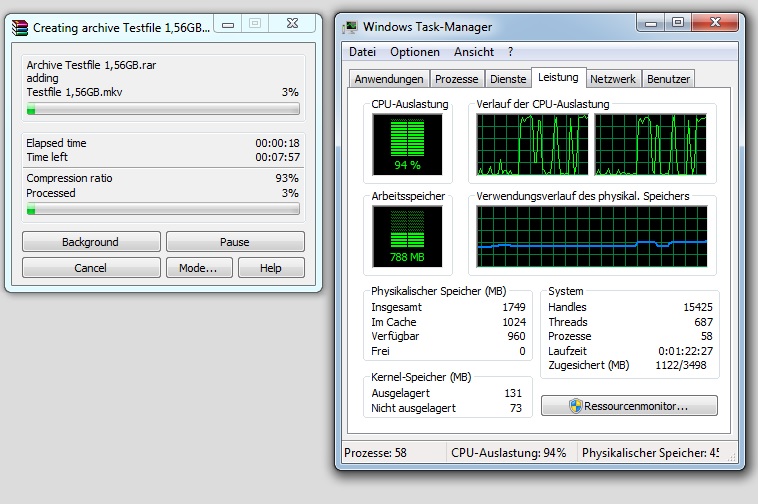Open the Optionen menu
758x504 pixels.
click(415, 52)
